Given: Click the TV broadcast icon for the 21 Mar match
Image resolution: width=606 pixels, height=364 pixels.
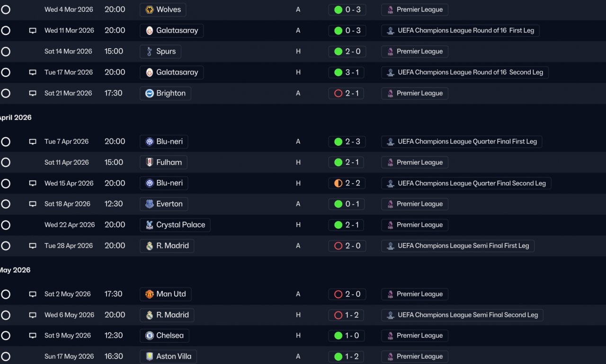Looking at the screenshot, I should [33, 93].
